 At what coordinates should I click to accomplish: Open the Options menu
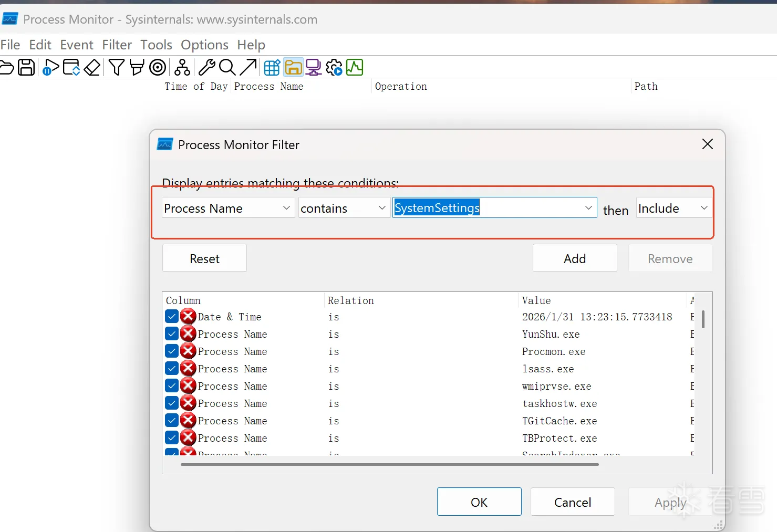[x=205, y=45]
